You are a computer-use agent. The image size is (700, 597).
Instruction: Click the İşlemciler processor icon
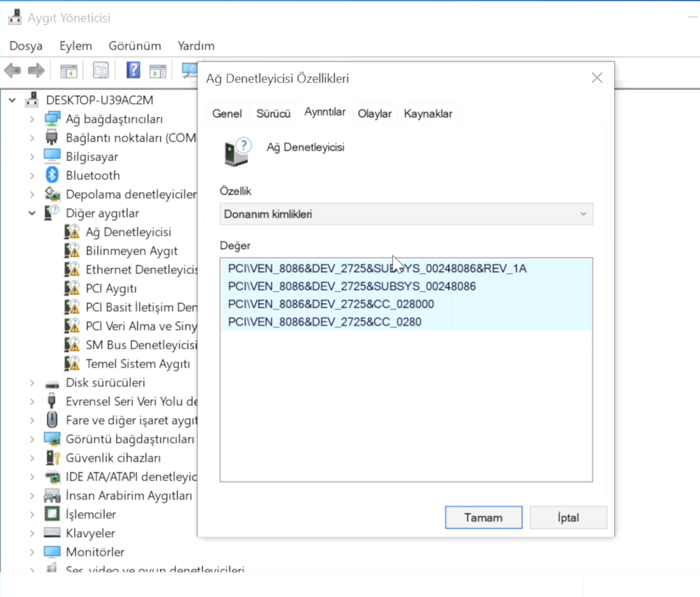(x=52, y=514)
